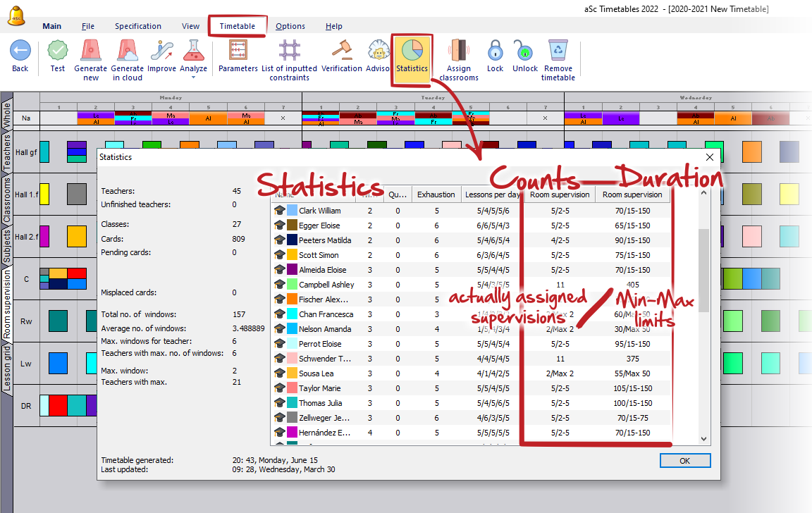Click the Unlock padlock icon
Viewport: 812px width, 513px height.
524,51
